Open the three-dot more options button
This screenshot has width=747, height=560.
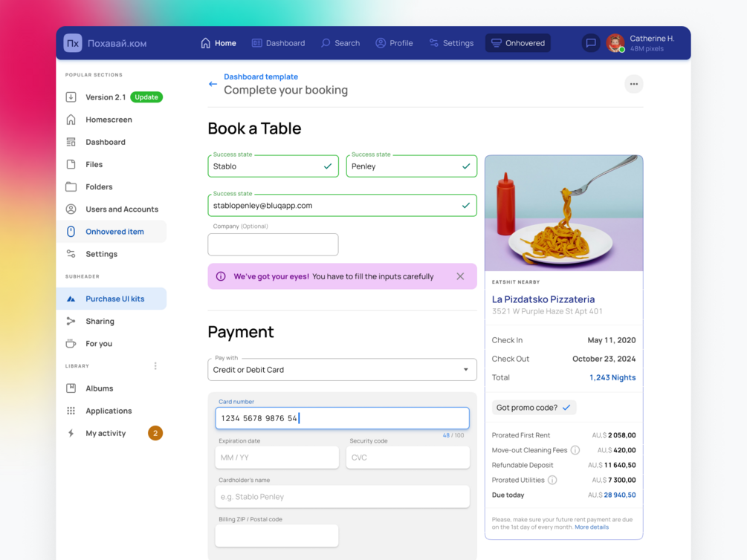click(x=633, y=84)
